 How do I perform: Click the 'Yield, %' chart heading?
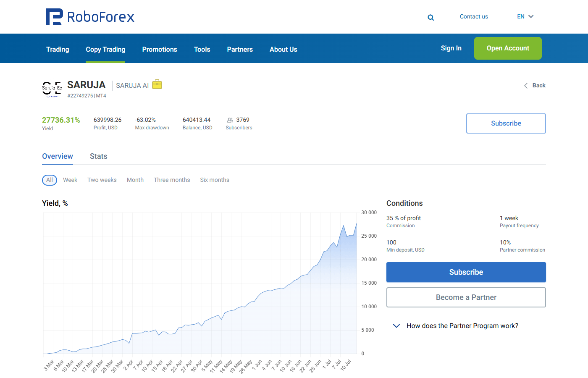(55, 203)
